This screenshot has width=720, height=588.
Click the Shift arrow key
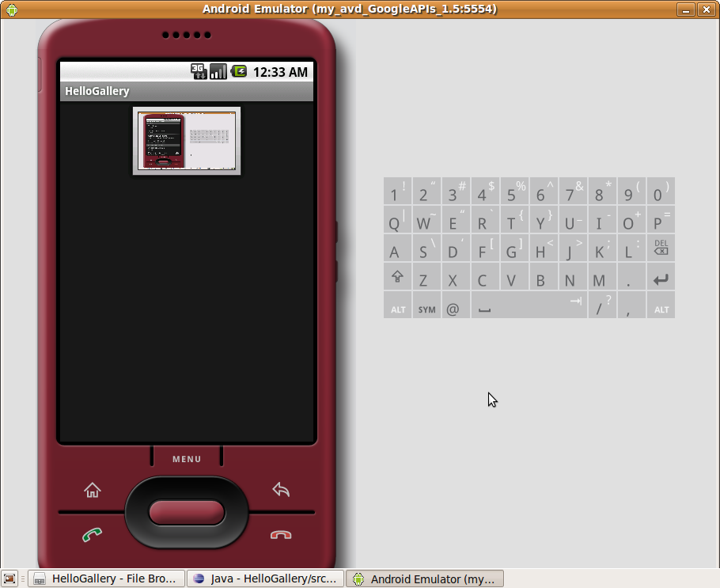click(x=398, y=276)
